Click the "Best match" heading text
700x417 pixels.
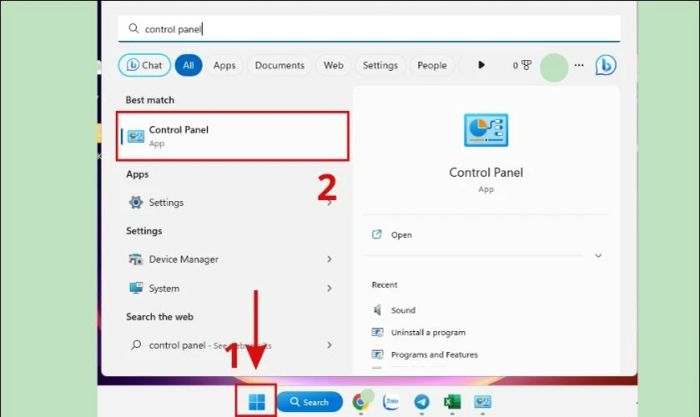(x=150, y=100)
